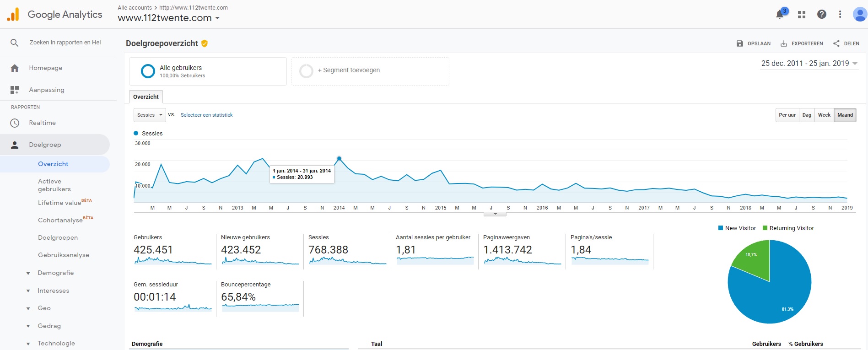
Task: Click the Sessies 768.388 metric
Action: pos(347,251)
